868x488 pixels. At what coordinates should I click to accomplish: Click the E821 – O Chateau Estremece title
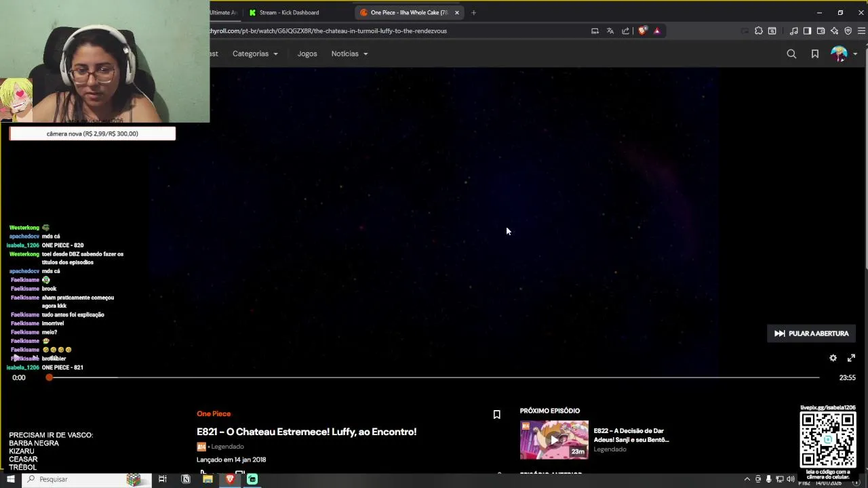(307, 432)
